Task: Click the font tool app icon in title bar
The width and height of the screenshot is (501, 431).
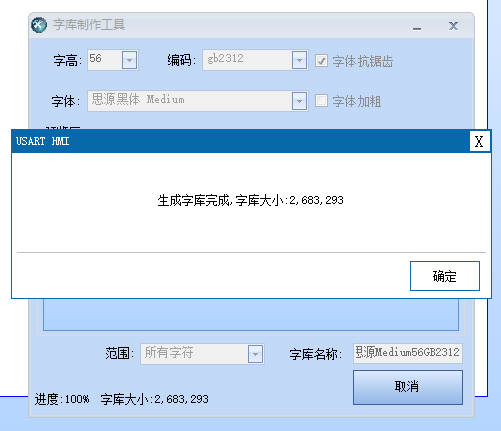Action: click(39, 25)
